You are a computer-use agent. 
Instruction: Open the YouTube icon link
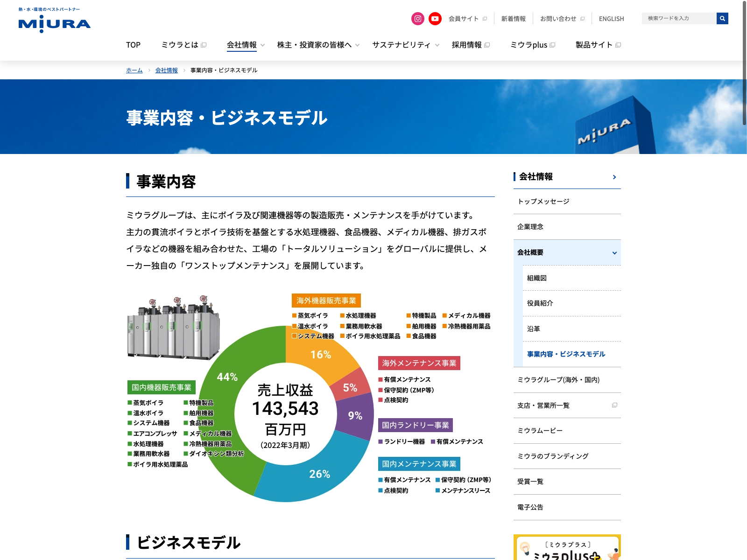pyautogui.click(x=435, y=19)
